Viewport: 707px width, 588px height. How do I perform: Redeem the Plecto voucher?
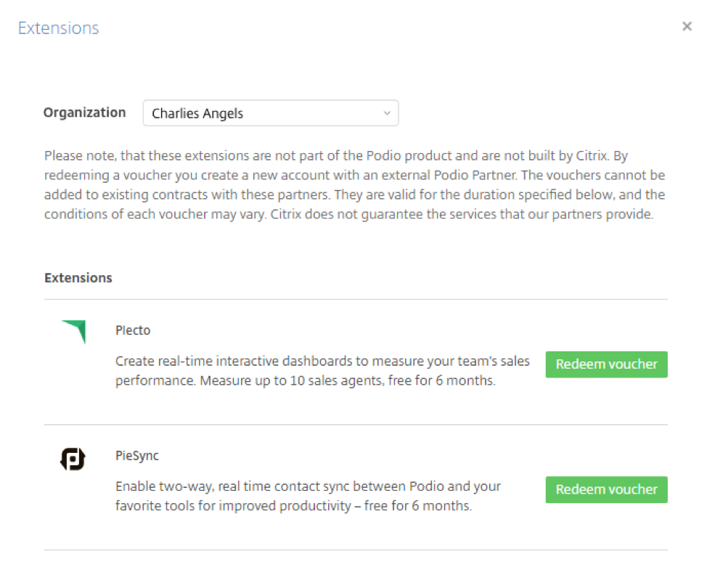click(x=606, y=364)
